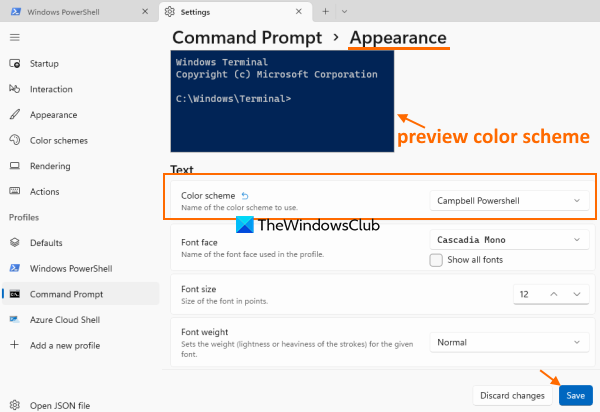This screenshot has height=412, width=600.
Task: Click the terminal color scheme preview
Action: (282, 101)
